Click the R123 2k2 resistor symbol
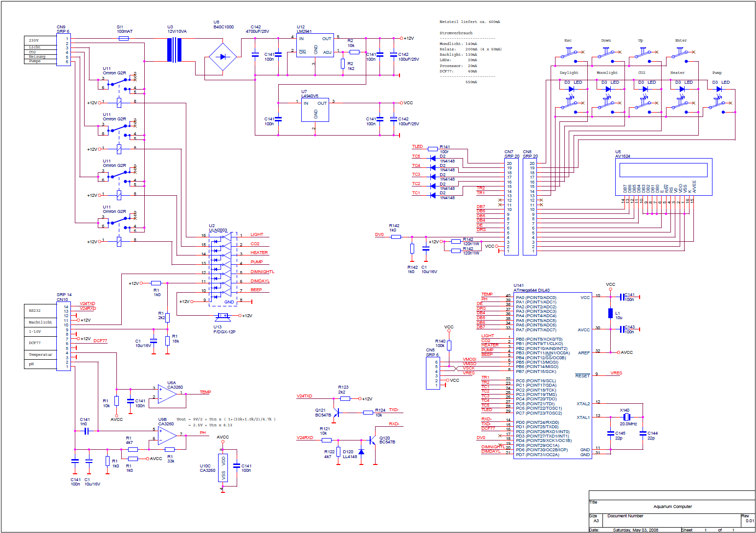 345,399
